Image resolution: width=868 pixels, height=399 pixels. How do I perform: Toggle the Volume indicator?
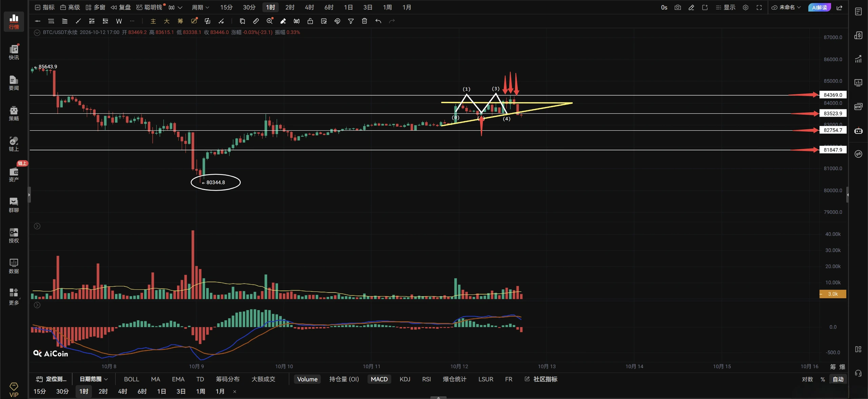point(307,379)
